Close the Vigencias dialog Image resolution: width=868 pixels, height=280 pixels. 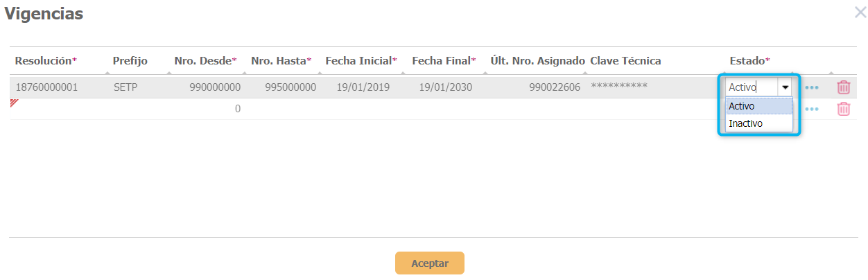click(860, 12)
